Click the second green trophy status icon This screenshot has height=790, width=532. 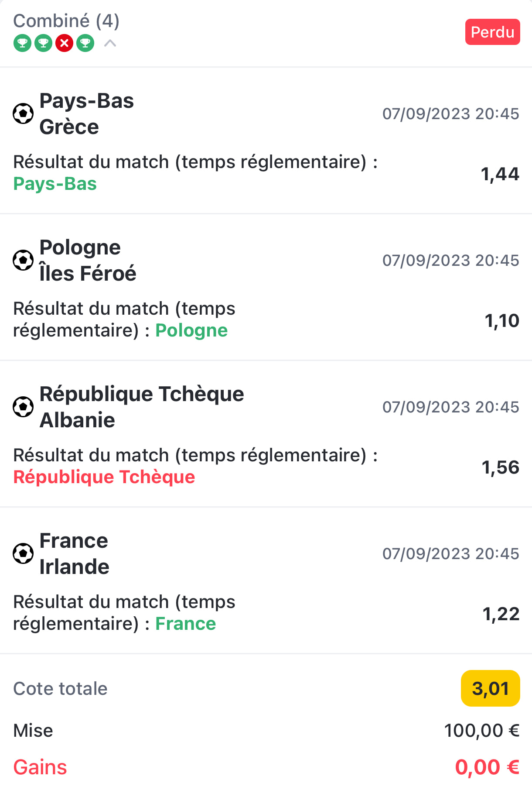43,43
